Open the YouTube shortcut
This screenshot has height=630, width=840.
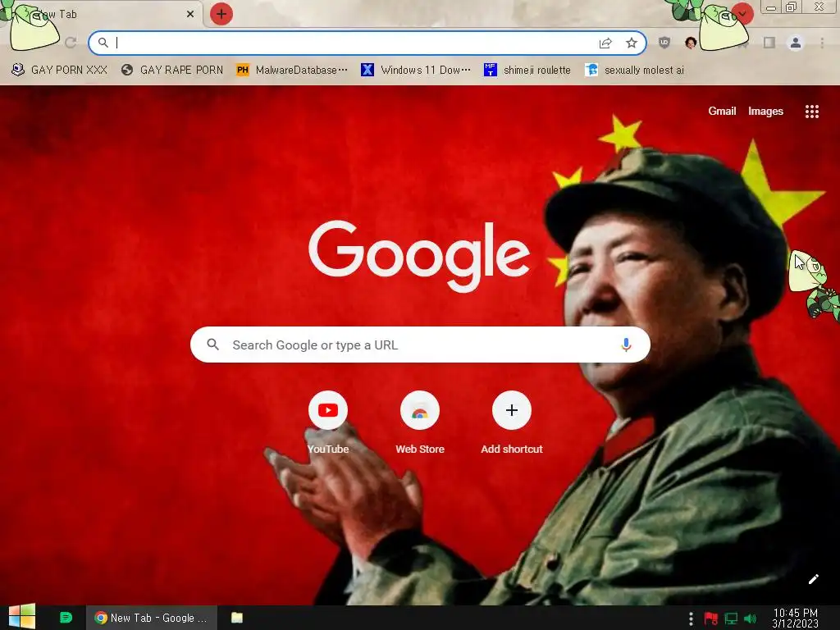(x=328, y=423)
